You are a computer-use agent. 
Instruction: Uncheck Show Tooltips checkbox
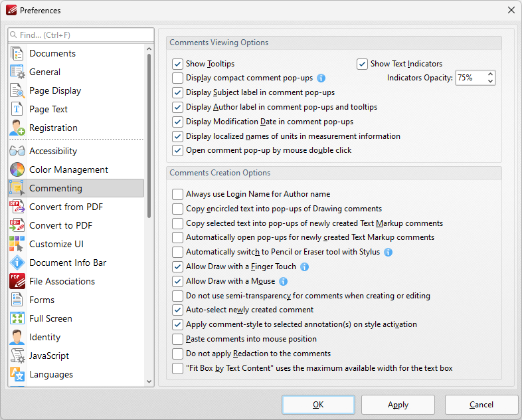tap(177, 64)
